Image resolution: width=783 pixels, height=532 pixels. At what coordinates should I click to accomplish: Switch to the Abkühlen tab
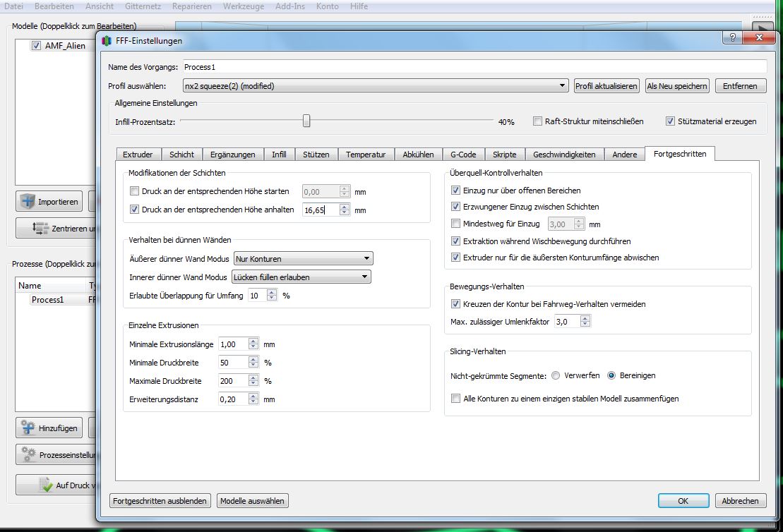pos(419,155)
